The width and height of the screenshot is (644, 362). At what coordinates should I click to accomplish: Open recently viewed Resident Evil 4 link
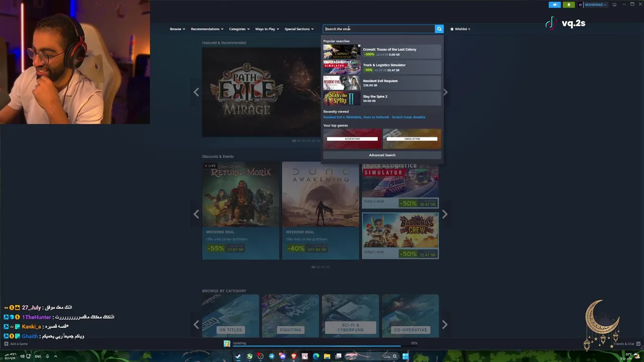334,117
